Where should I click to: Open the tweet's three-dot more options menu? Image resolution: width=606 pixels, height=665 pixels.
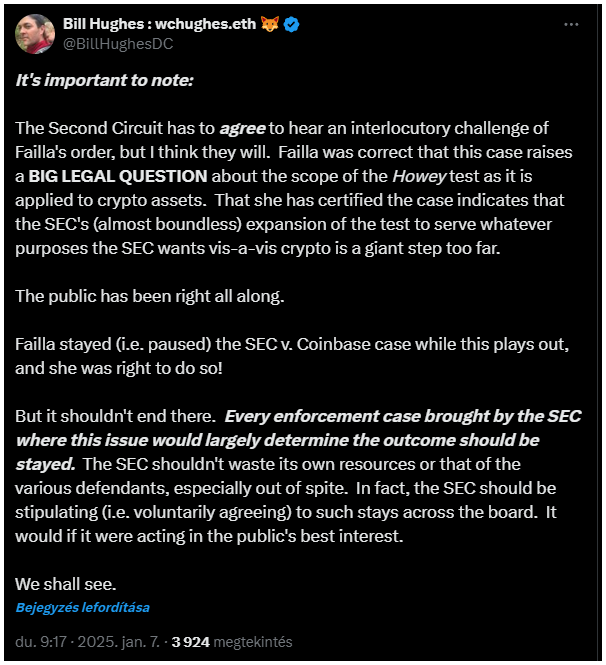coord(571,25)
